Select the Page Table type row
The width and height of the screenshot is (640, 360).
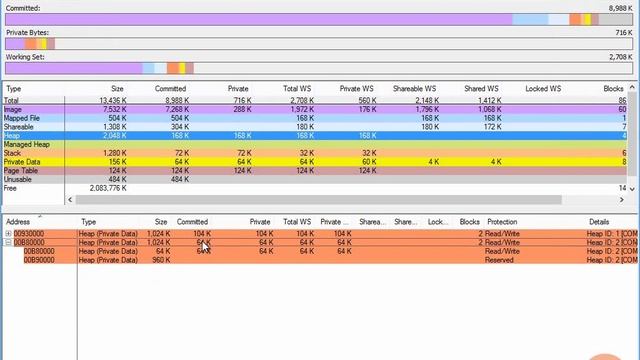(315, 171)
